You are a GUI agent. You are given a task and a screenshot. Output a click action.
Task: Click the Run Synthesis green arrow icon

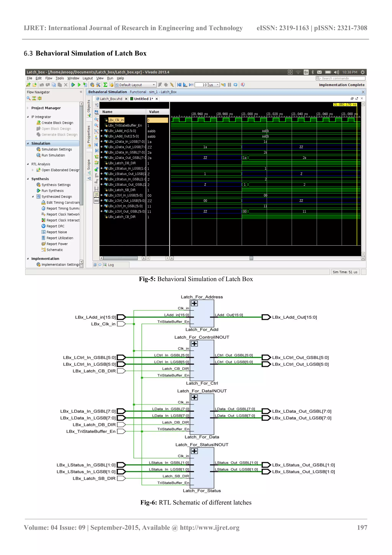(x=38, y=191)
